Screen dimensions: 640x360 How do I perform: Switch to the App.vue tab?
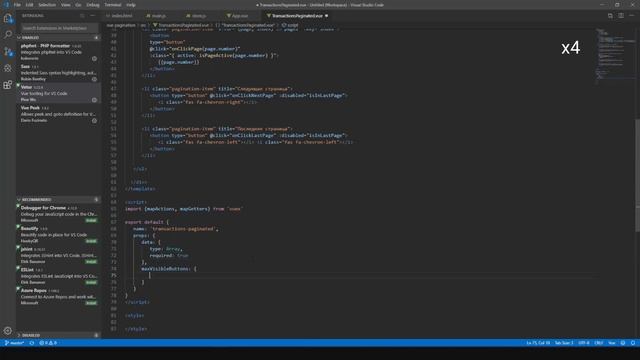[x=239, y=16]
